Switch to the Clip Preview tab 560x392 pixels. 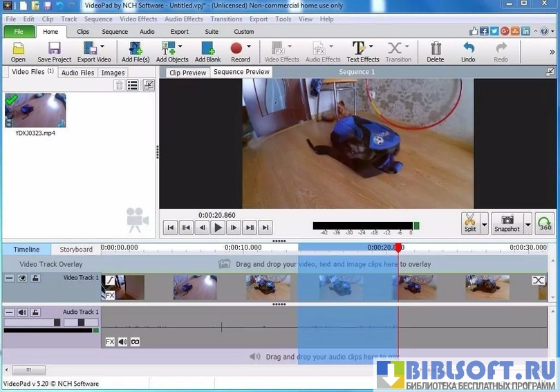187,73
